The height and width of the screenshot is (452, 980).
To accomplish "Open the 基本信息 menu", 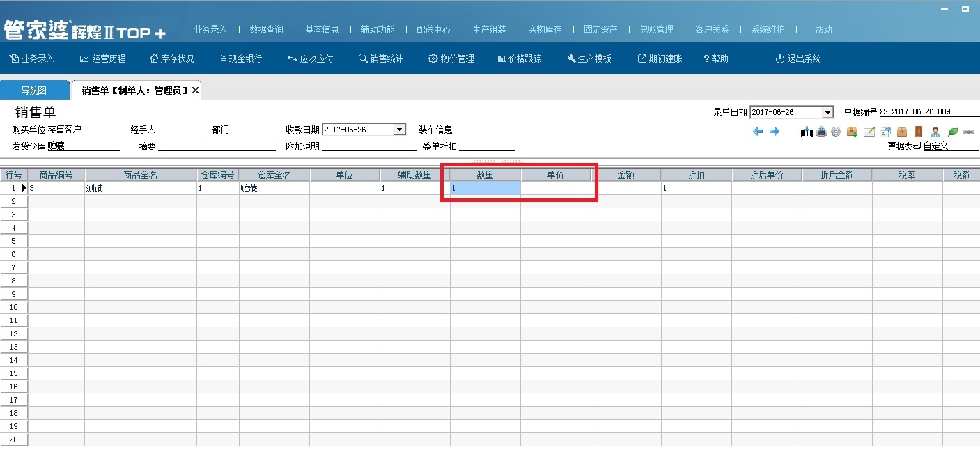I will [x=322, y=30].
